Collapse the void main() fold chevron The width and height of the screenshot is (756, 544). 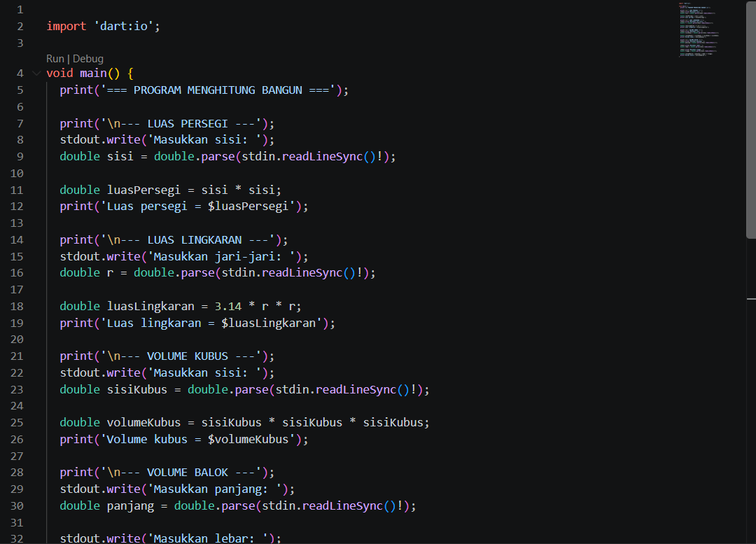[x=36, y=74]
